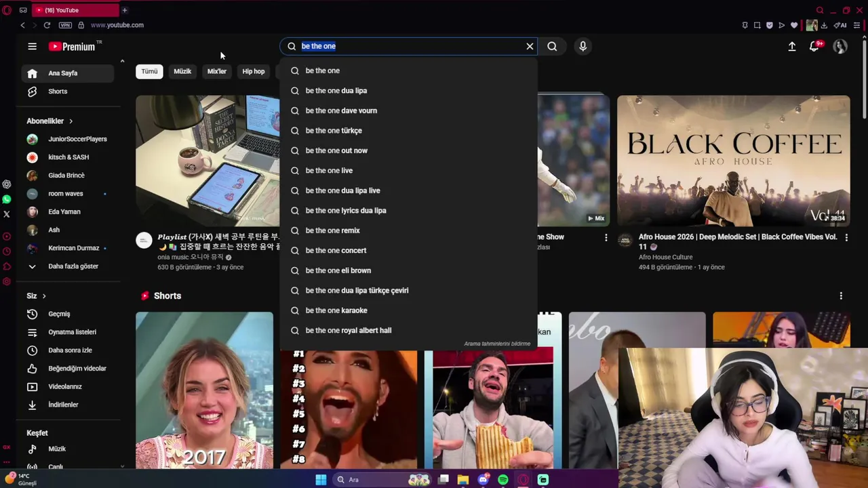Open Spotify from the taskbar

coord(503,480)
